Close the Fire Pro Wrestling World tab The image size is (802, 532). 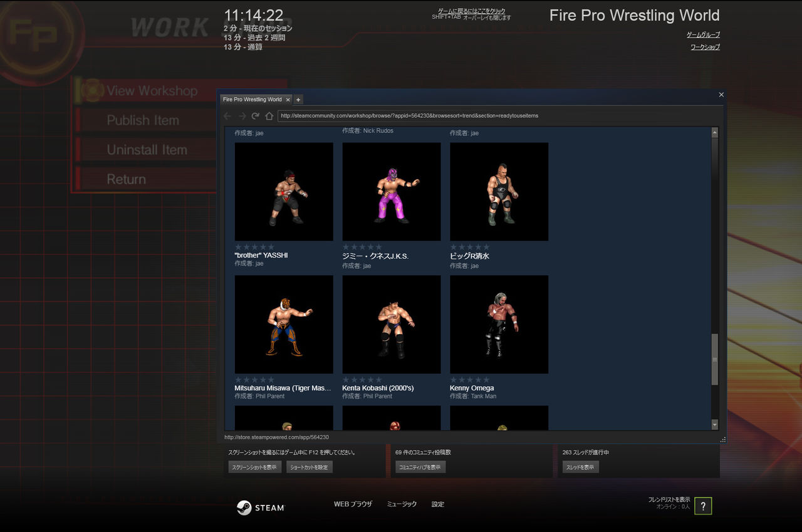[288, 100]
